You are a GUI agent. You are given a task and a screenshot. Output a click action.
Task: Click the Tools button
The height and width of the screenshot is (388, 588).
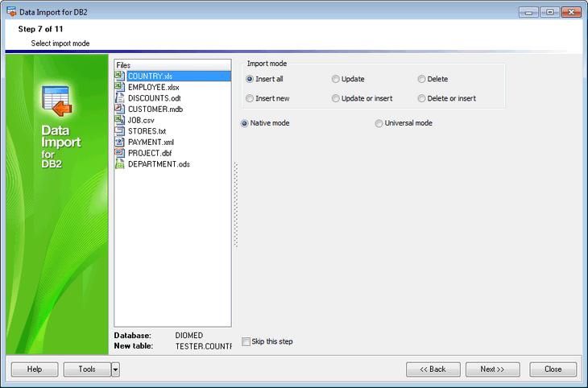tap(86, 369)
